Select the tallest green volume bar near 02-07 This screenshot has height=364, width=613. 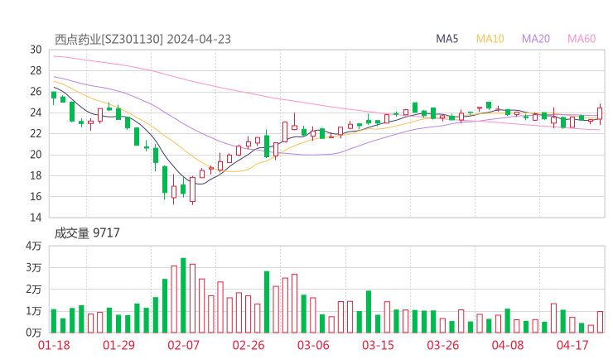pyautogui.click(x=183, y=295)
